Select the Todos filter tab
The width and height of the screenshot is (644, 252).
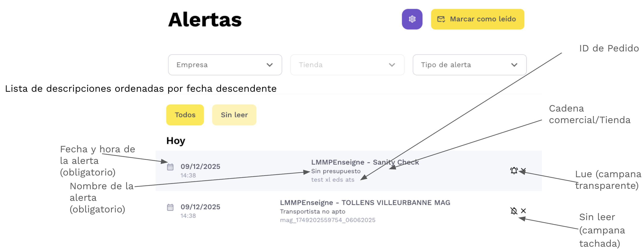(185, 115)
